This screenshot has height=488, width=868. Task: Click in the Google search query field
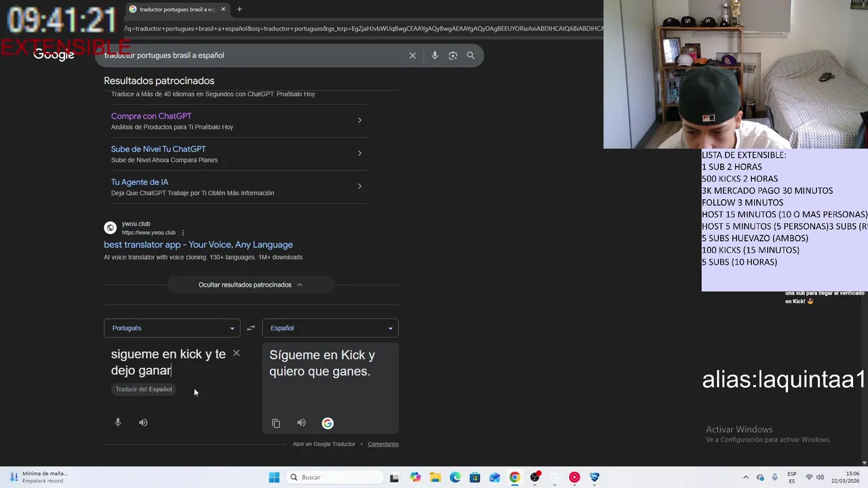(251, 56)
